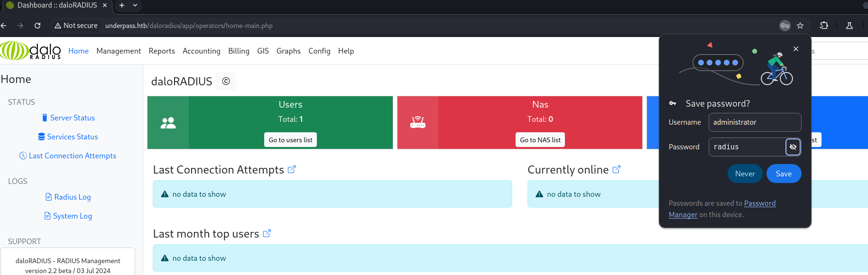The width and height of the screenshot is (868, 275).
Task: Click the browser reload icon
Action: tap(37, 26)
